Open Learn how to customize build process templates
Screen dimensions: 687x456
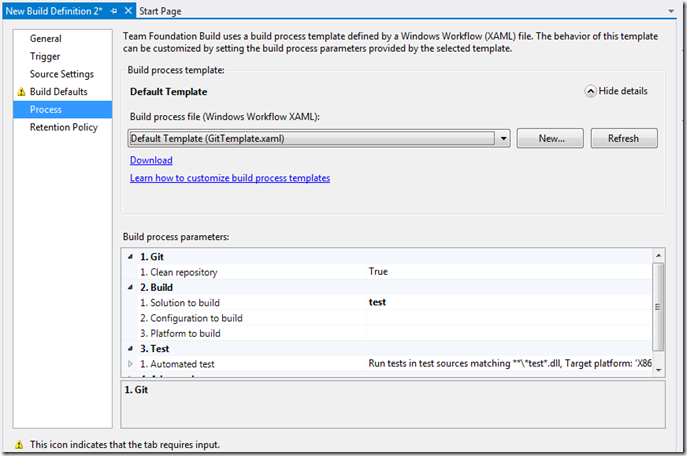tap(230, 178)
